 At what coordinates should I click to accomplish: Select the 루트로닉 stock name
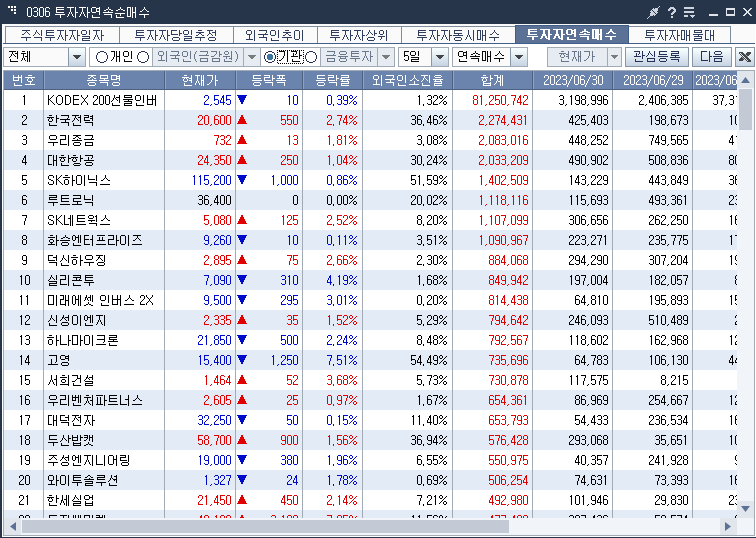click(x=70, y=200)
